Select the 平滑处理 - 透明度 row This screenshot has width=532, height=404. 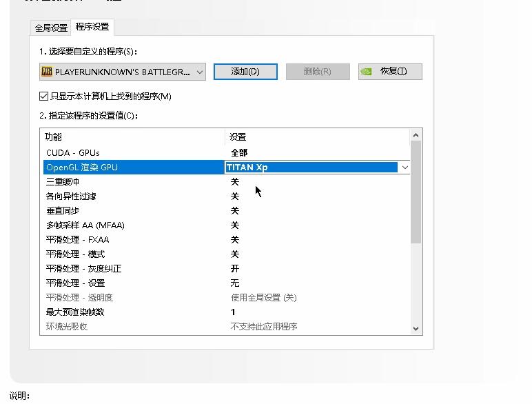227,298
